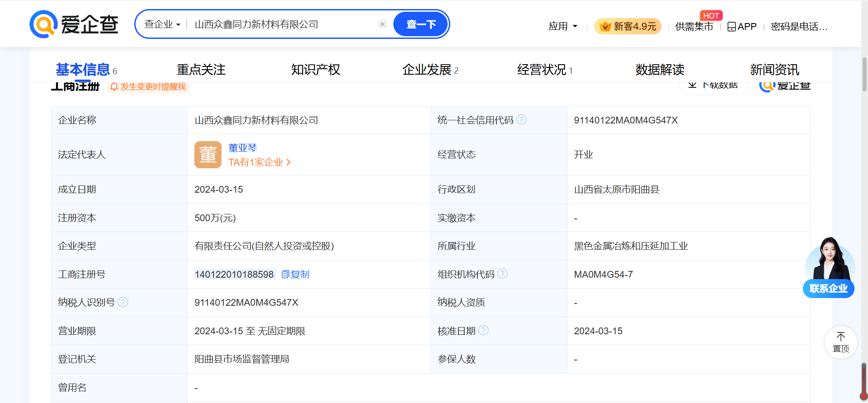
Task: Clear the search box text
Action: point(382,24)
